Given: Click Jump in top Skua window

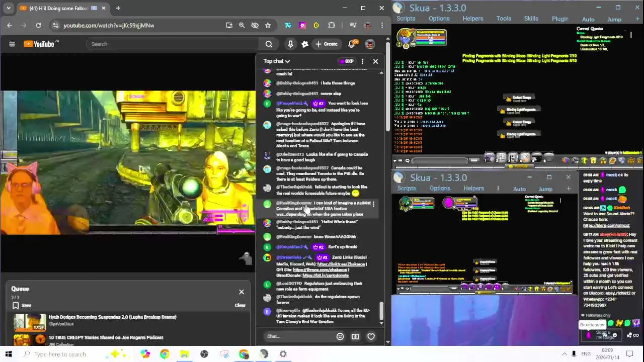Looking at the screenshot, I should 614,19.
